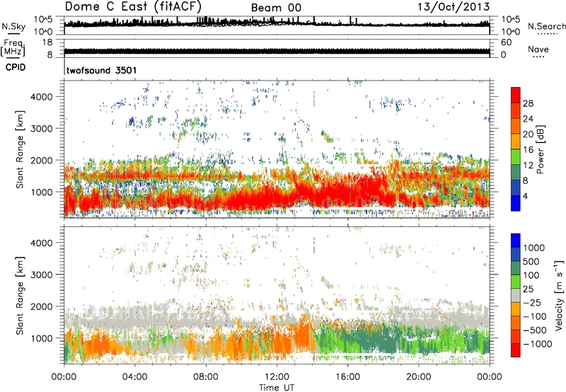Click the 'Power [dB]' colorbar title
The height and width of the screenshot is (392, 566).
click(x=541, y=149)
